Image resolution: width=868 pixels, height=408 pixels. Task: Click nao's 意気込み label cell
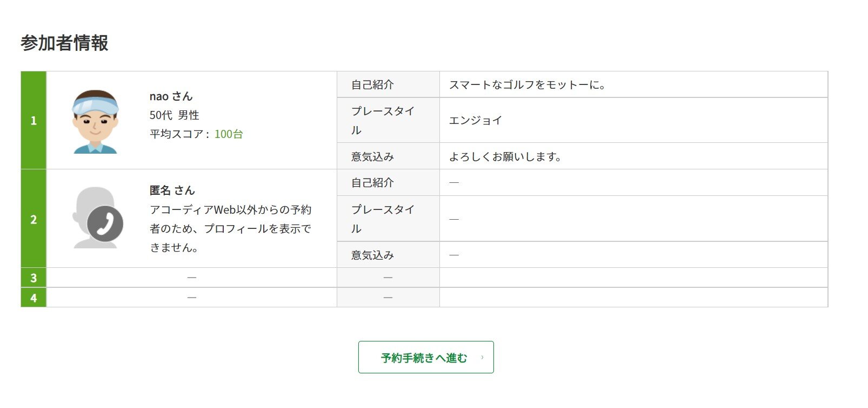372,156
